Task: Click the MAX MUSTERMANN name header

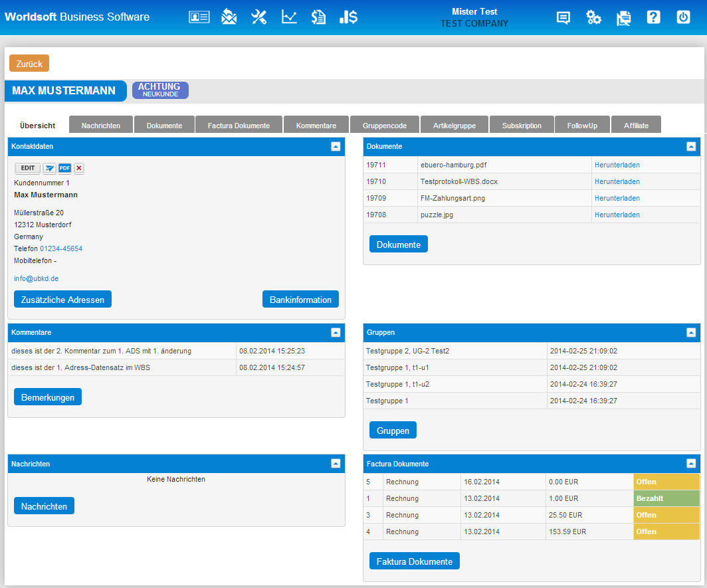Action: click(x=64, y=90)
